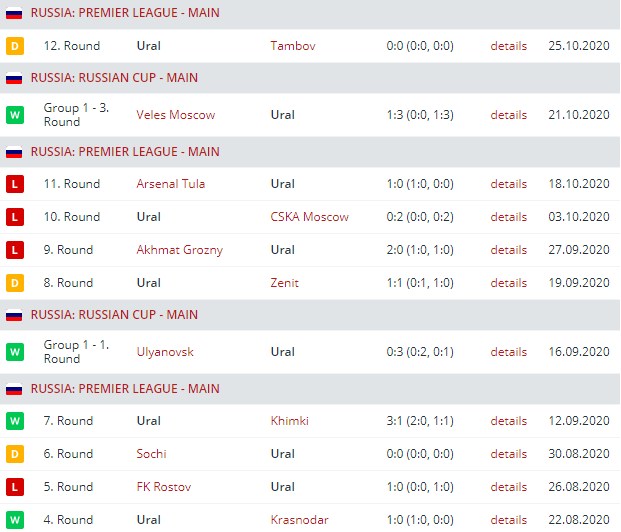Viewport: 621px width, 532px height.
Task: Open the top Russia: Premier League - Main header
Action: tap(125, 13)
